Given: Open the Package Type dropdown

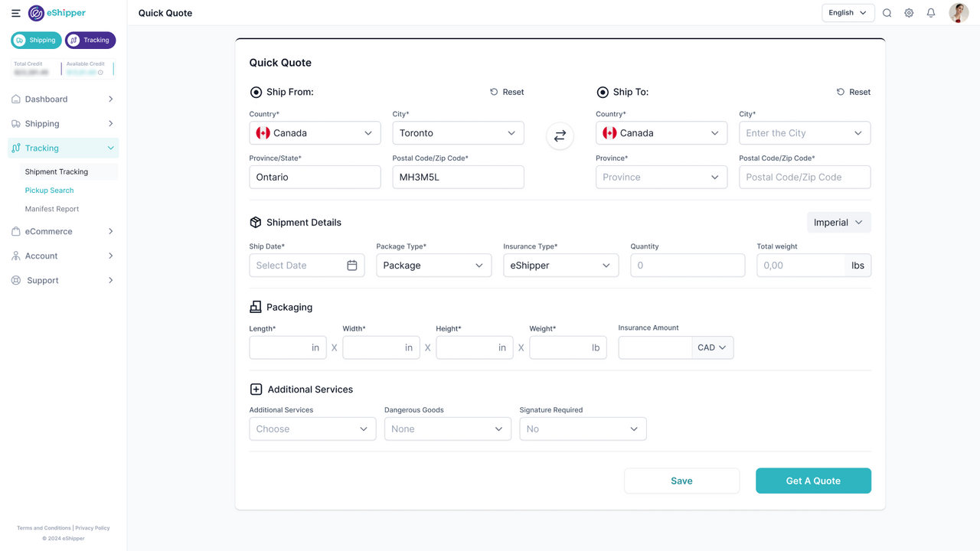Looking at the screenshot, I should point(434,266).
